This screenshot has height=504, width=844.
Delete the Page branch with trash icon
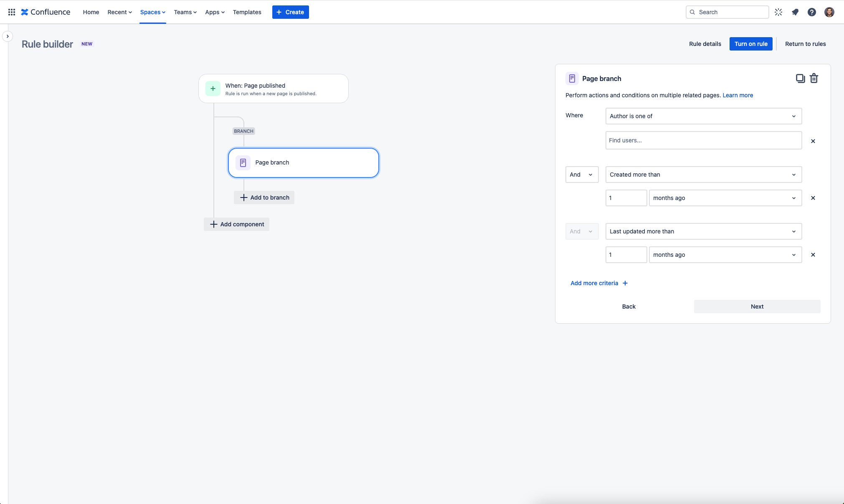(814, 79)
